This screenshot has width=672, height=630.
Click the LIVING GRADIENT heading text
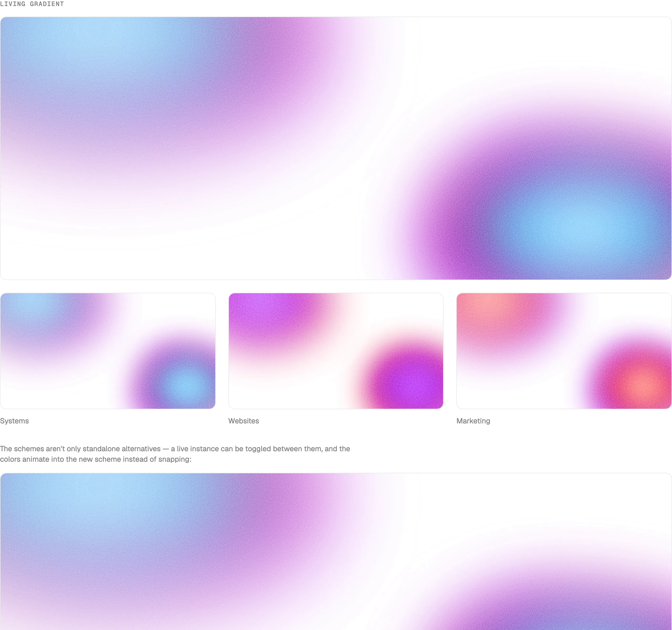click(x=32, y=4)
